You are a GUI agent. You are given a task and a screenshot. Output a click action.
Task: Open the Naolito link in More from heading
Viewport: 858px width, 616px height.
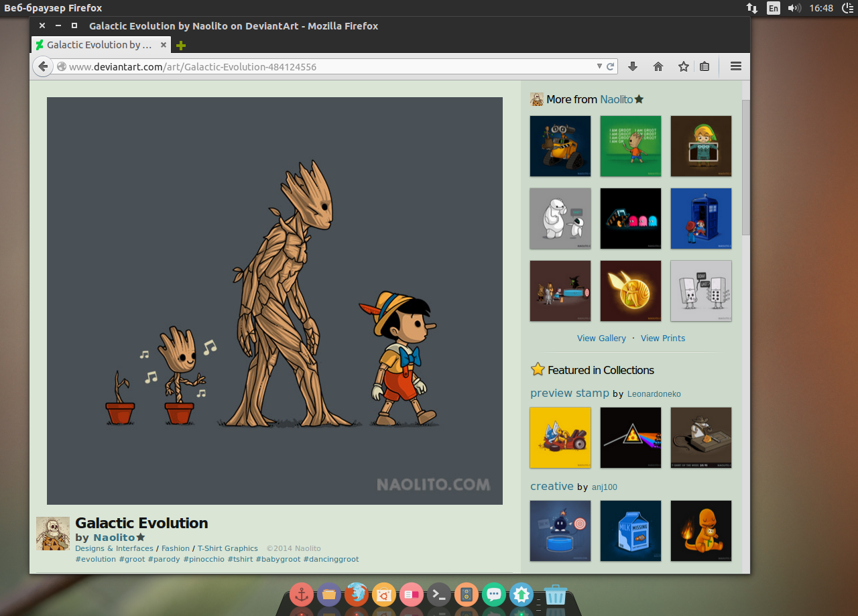(x=617, y=99)
